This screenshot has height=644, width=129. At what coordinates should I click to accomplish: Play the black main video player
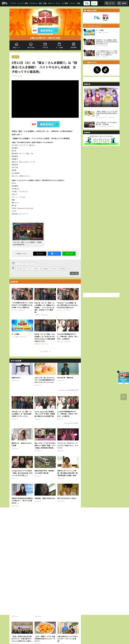pos(45,99)
